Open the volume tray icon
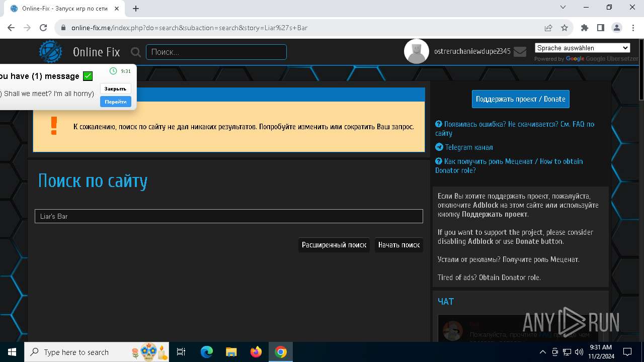The image size is (644, 362). (579, 352)
